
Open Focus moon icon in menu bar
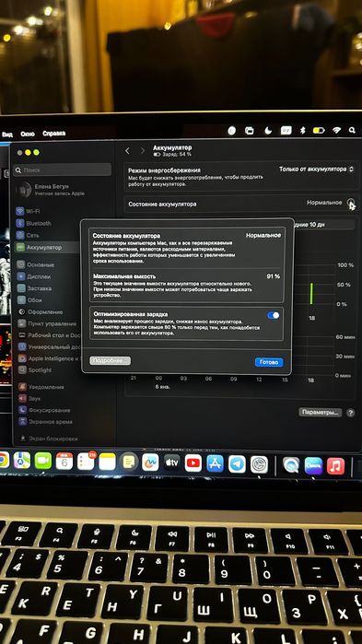pyautogui.click(x=268, y=131)
